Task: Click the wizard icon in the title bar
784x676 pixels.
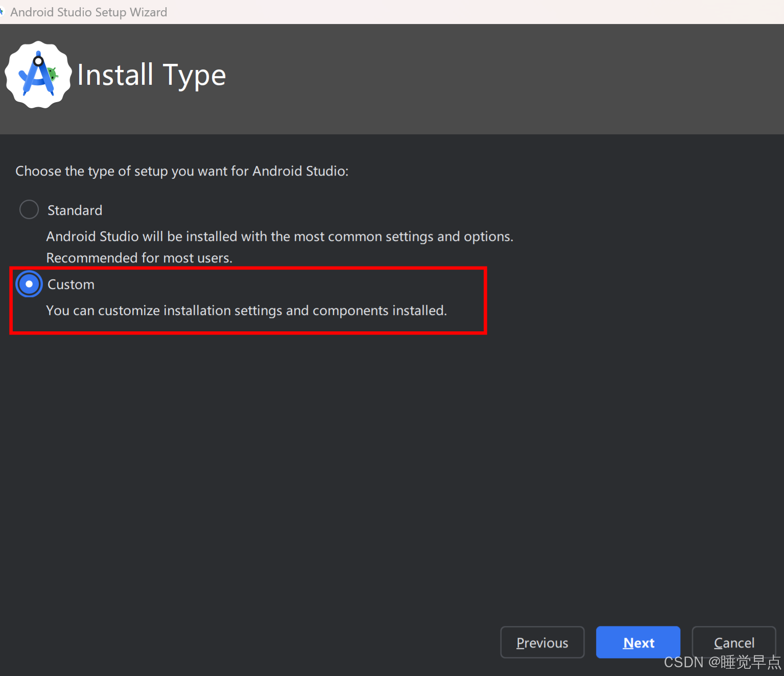Action: pos(4,11)
